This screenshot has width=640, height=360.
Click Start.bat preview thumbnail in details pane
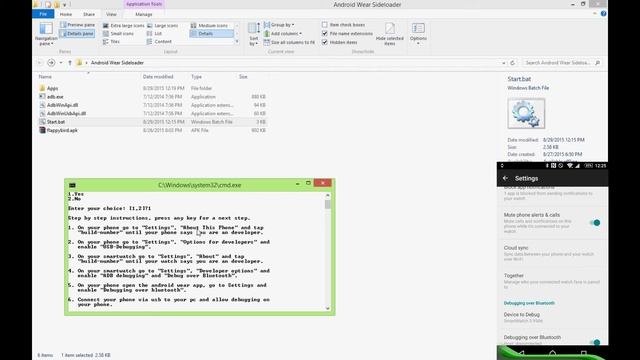coord(526,113)
